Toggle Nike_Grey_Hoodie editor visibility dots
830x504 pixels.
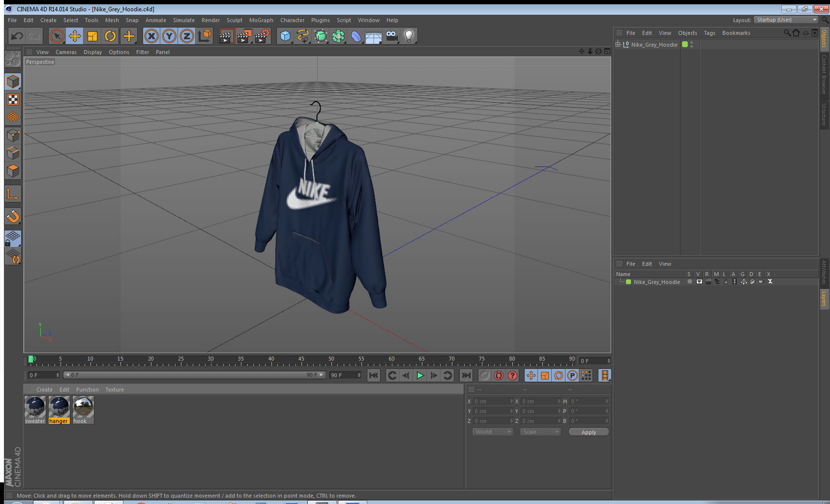(692, 44)
